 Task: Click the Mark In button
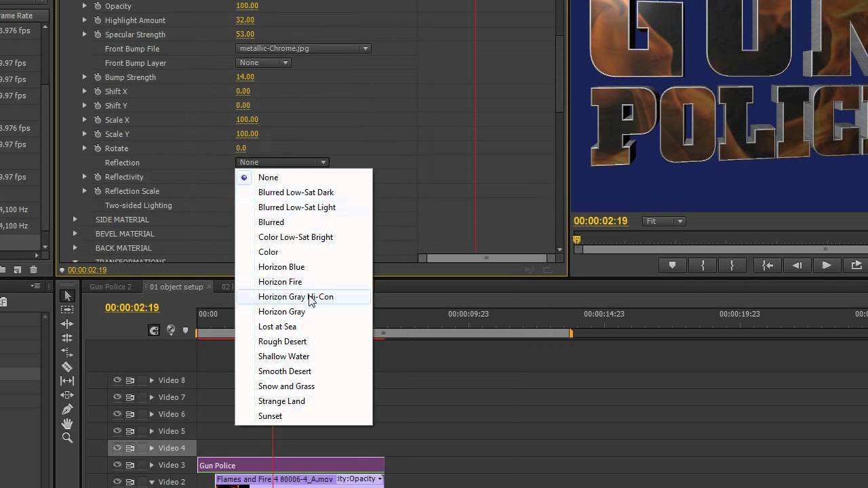coord(703,266)
